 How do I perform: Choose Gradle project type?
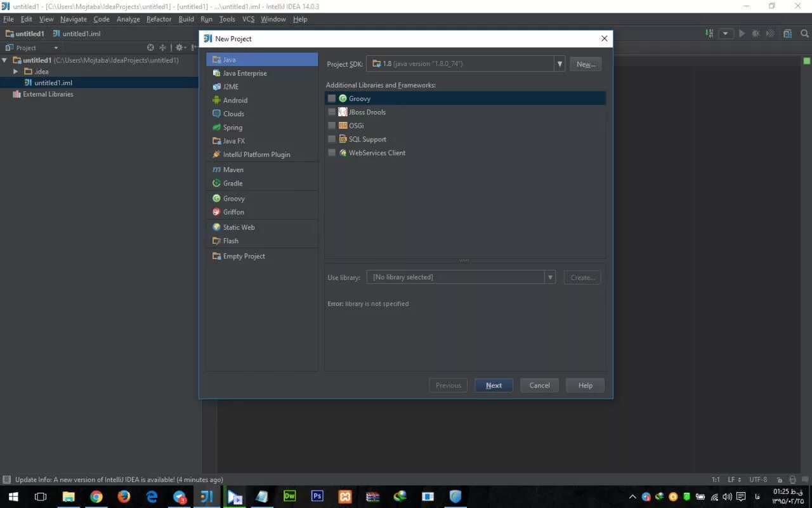262,183
